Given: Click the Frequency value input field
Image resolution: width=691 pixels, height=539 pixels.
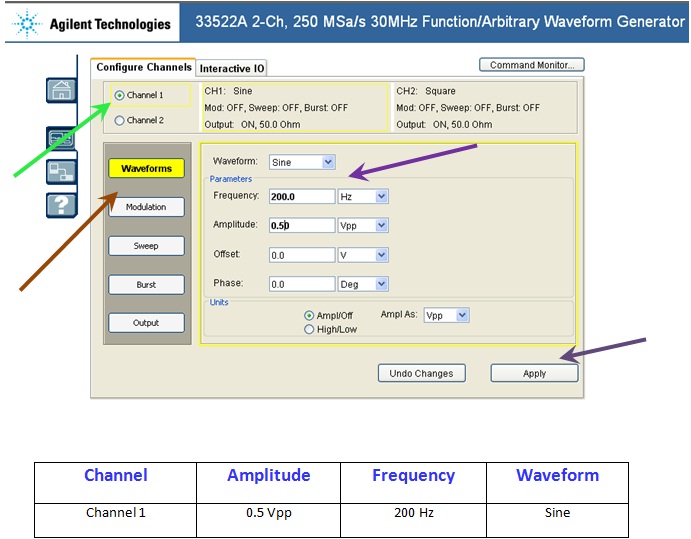Looking at the screenshot, I should click(x=302, y=197).
